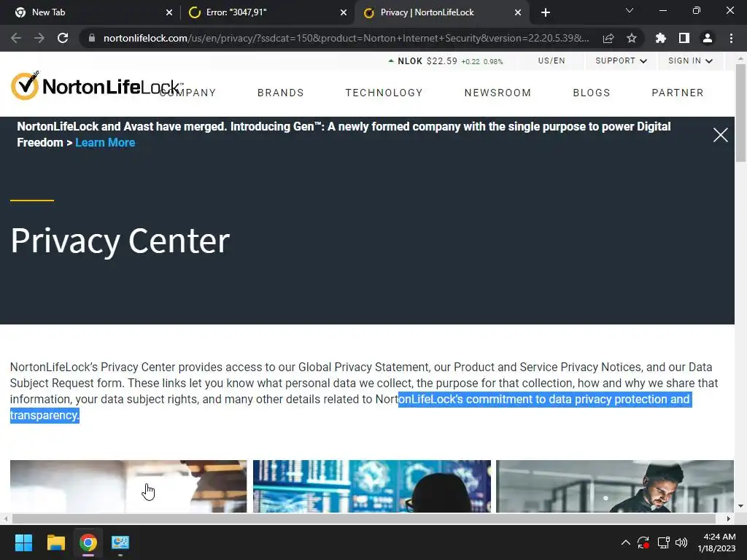Click highlighted text 'transparency.'

(44, 415)
